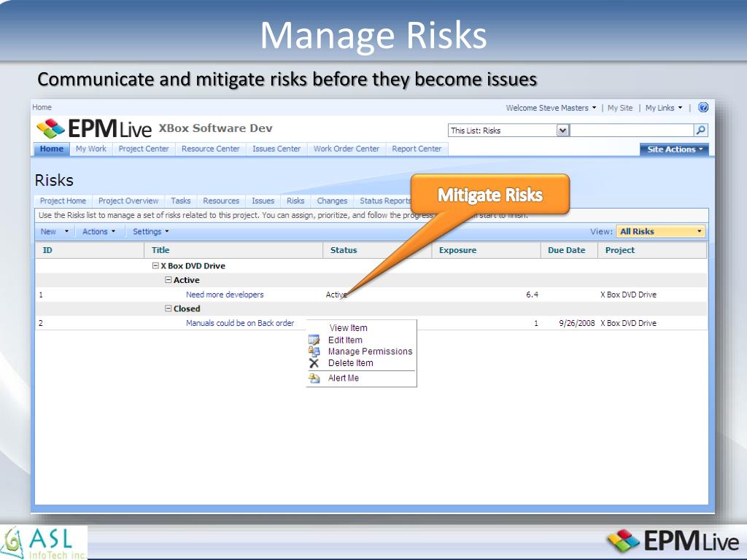
Task: Open the Tasks subtab
Action: pyautogui.click(x=181, y=201)
